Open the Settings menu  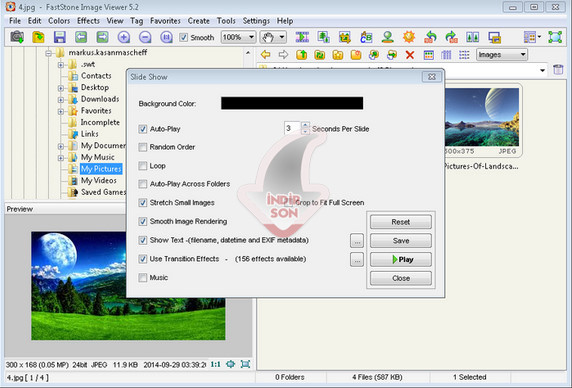pyautogui.click(x=256, y=21)
